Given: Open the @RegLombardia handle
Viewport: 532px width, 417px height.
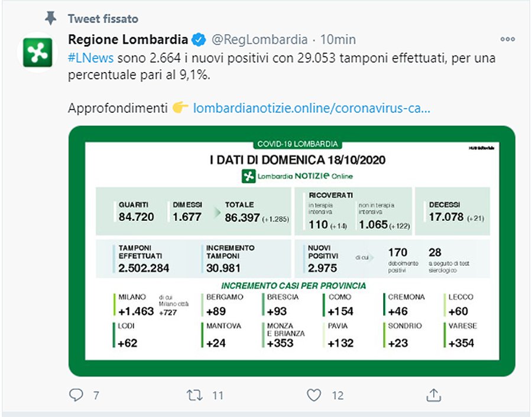Looking at the screenshot, I should point(259,40).
